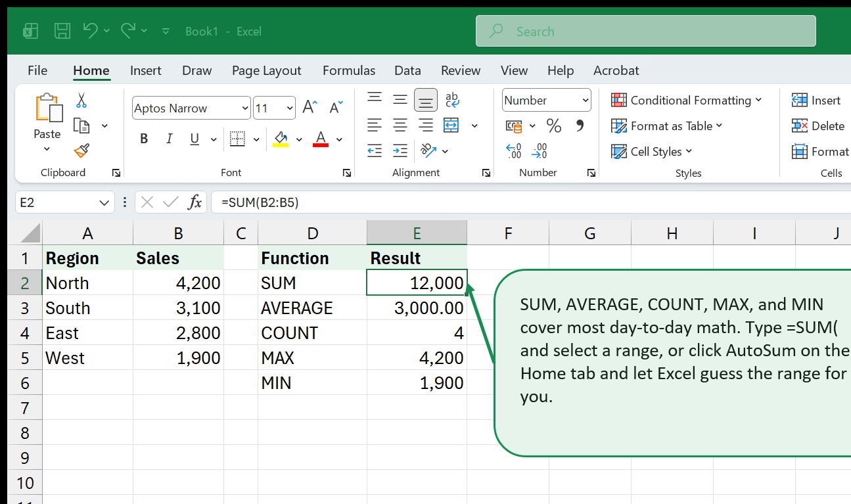
Task: Switch to the Data tab
Action: (x=407, y=70)
